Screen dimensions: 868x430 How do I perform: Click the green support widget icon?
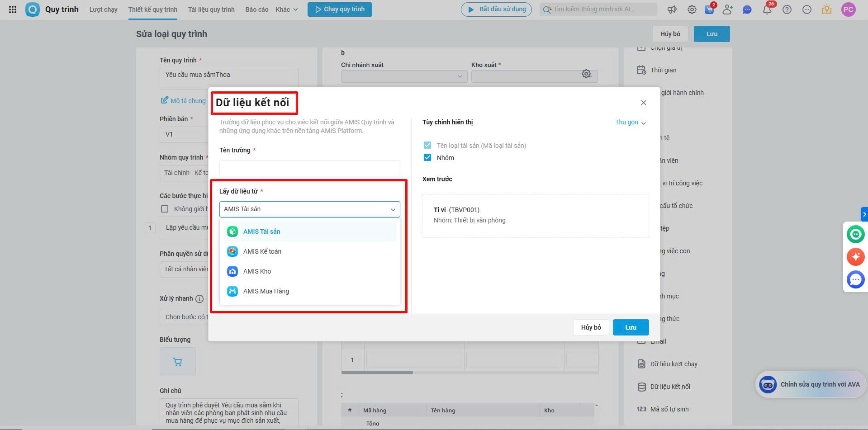point(856,234)
